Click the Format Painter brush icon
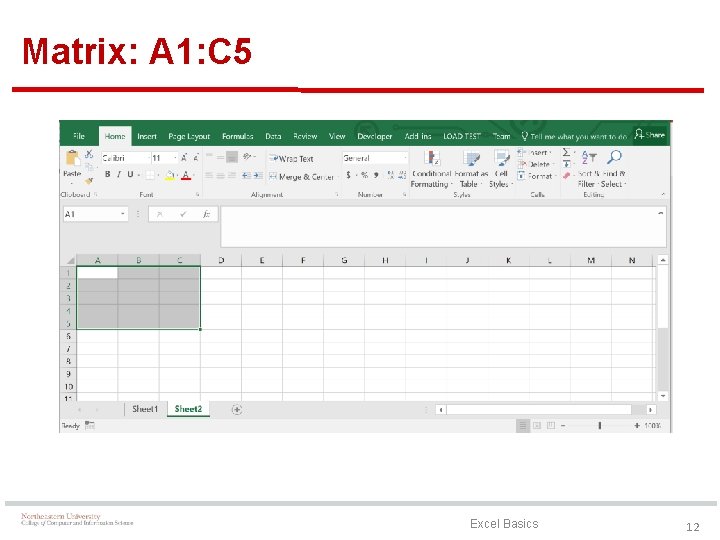The width and height of the screenshot is (720, 540). coord(89,181)
